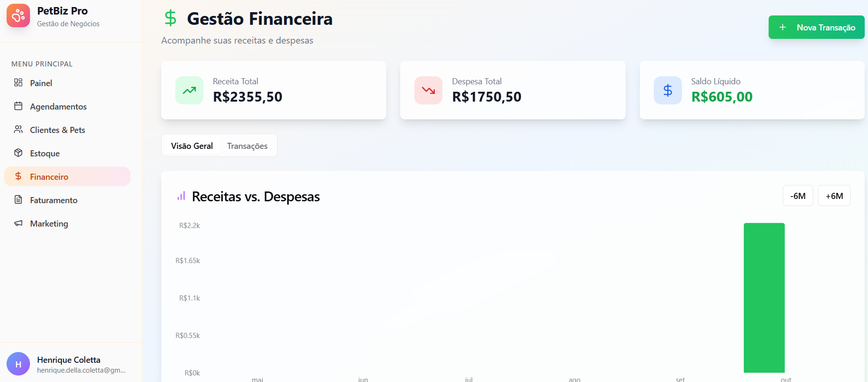Open the Agendamentos menu item
This screenshot has width=868, height=382.
pos(58,107)
